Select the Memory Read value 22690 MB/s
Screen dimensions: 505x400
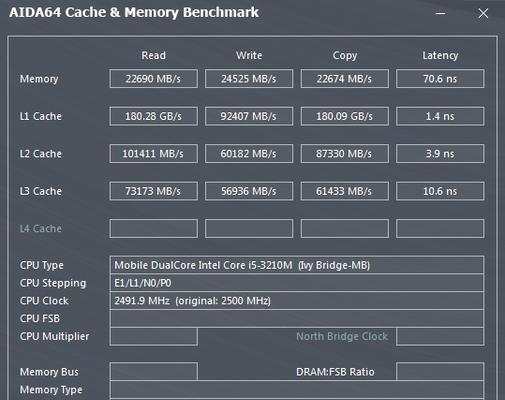coord(153,79)
